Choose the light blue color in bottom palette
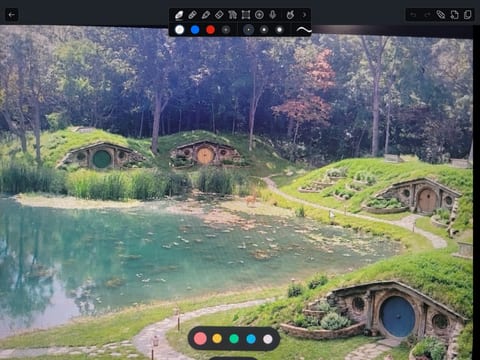The image size is (480, 360). [x=251, y=339]
